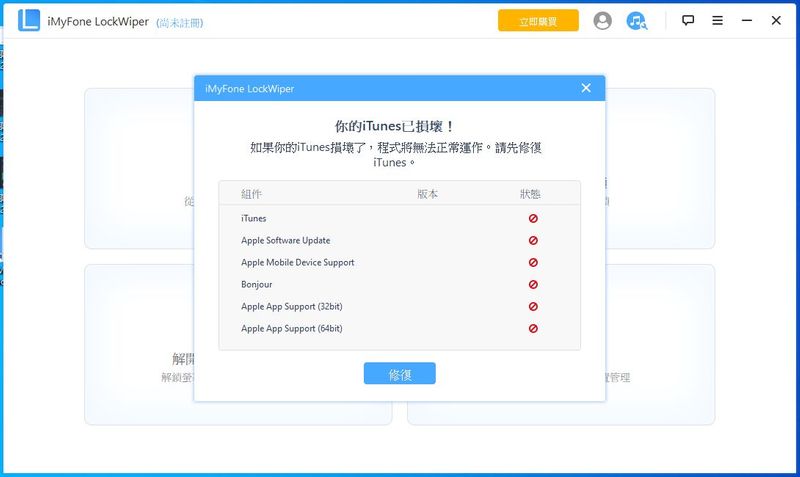This screenshot has width=800, height=477.
Task: Click the 你的iTunes已損壞 heading
Action: (394, 126)
